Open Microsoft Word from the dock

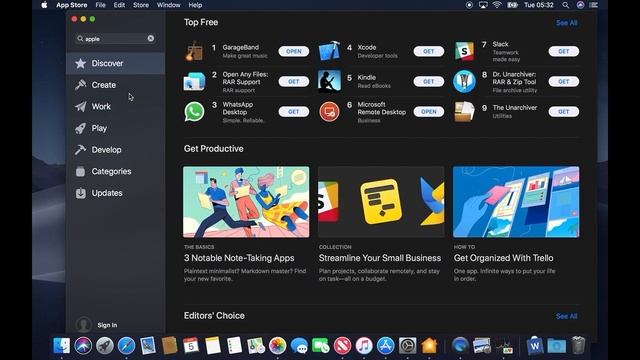[x=535, y=346]
